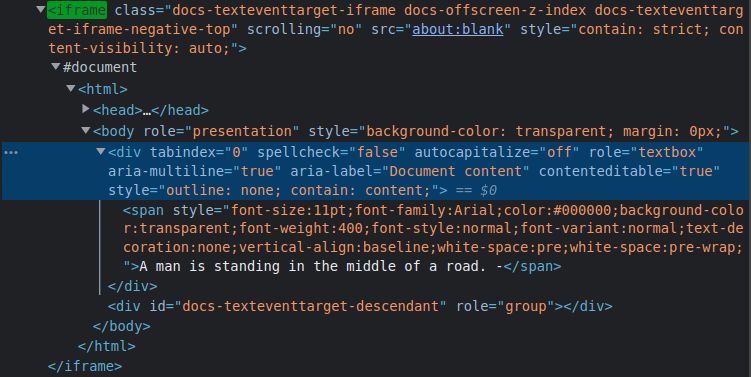Viewport: 751px width, 377px height.
Task: Select the body role="presentation" row
Action: tap(415, 131)
